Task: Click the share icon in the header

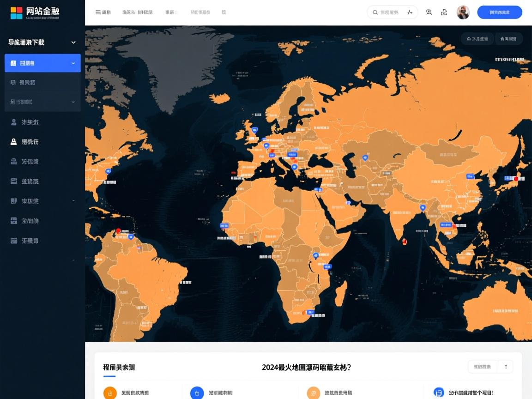Action: coord(444,12)
